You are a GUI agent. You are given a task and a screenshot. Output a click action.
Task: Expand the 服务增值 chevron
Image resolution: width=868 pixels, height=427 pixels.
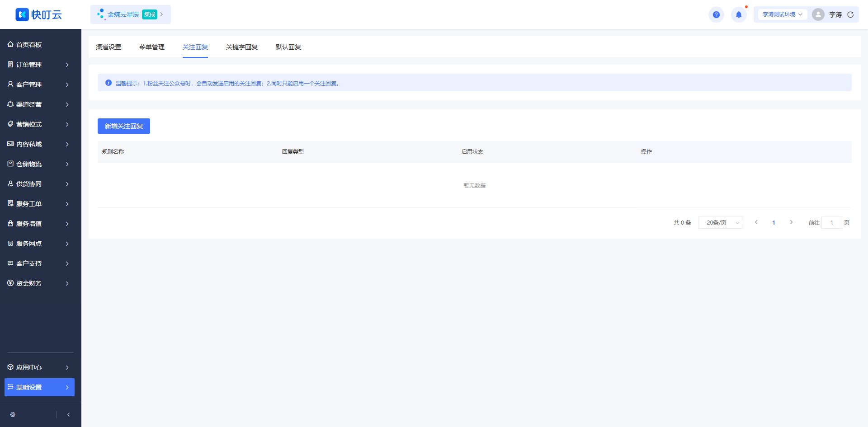click(67, 224)
